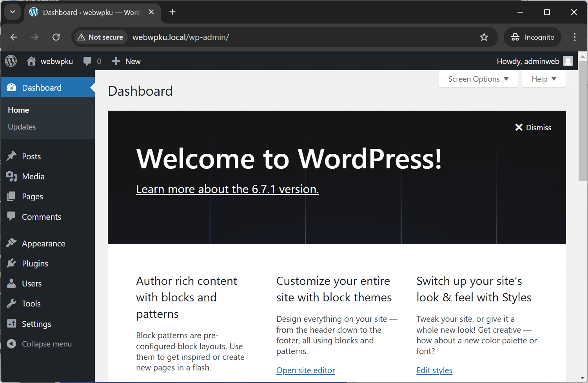Open the tab search dropdown arrow
Viewport: 588px width, 383px height.
[13, 12]
